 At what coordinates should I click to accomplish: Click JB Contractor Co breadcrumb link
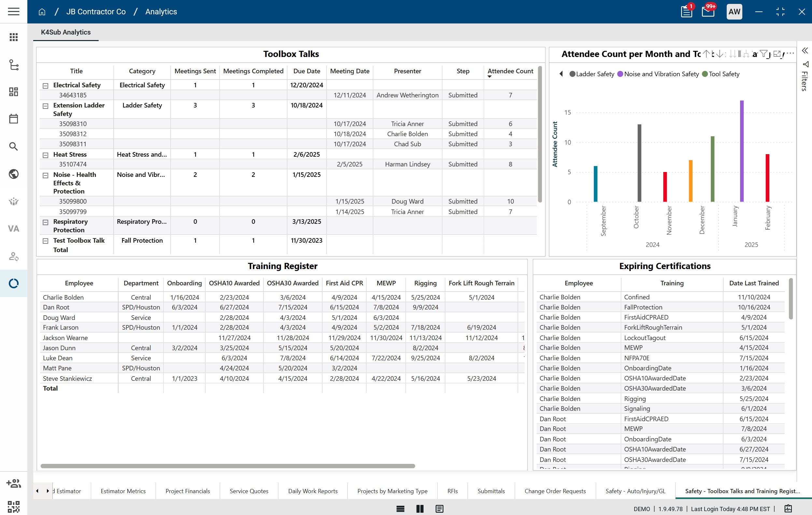96,12
